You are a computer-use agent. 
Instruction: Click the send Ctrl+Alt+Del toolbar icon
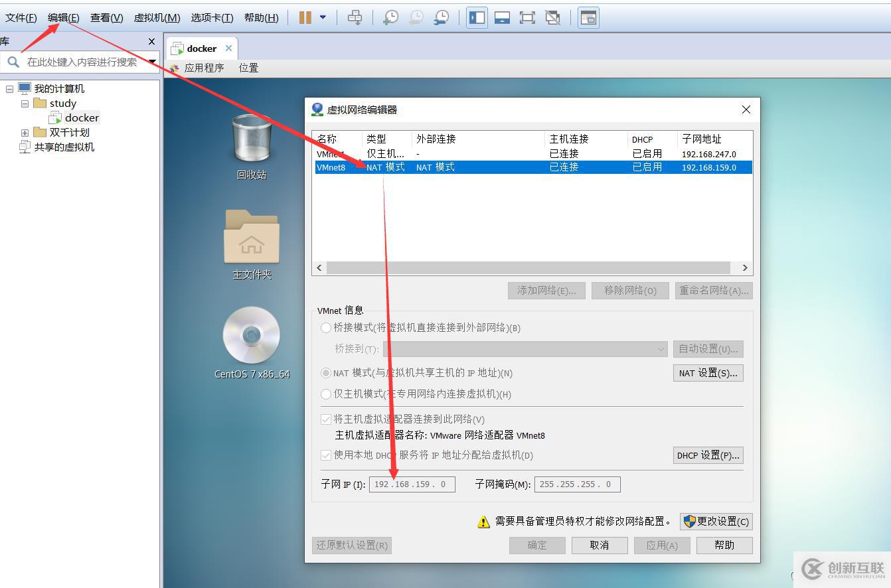pyautogui.click(x=355, y=18)
